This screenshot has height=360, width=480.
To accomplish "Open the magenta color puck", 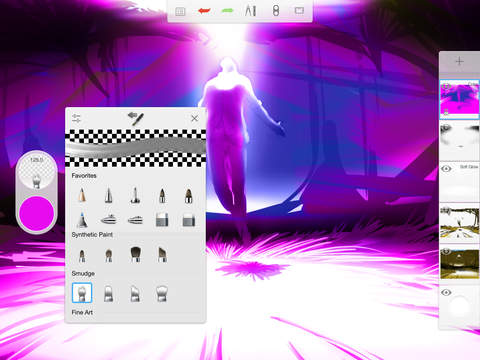I will click(x=36, y=214).
